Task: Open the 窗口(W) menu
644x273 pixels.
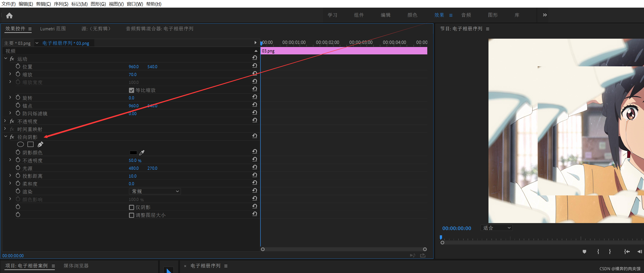Action: [x=135, y=4]
